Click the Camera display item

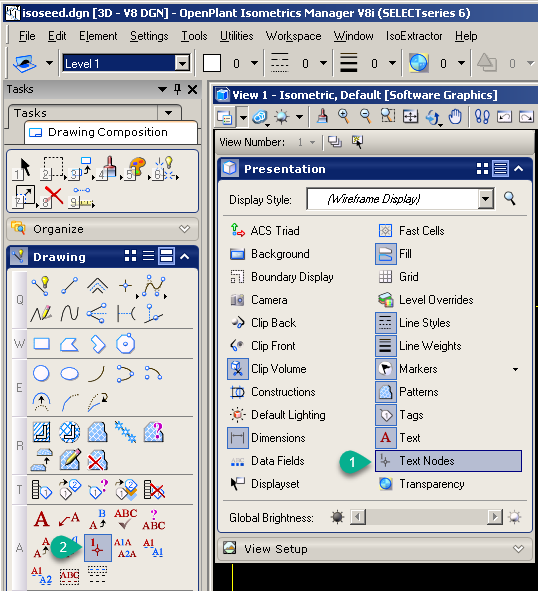pos(259,300)
